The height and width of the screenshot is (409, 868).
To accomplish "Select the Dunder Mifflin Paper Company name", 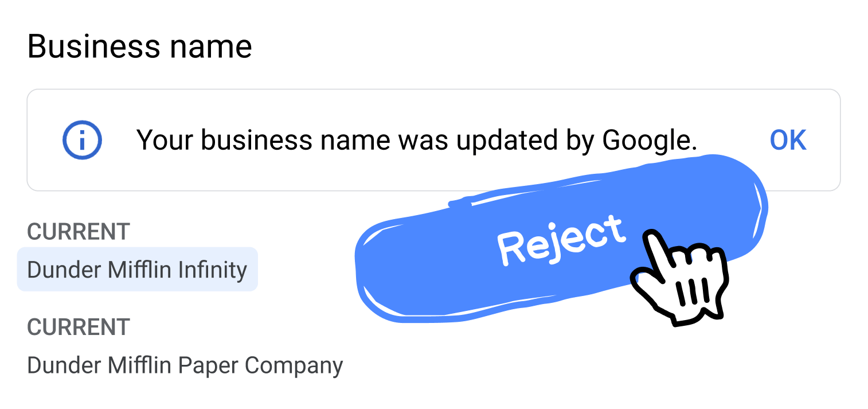I will click(185, 365).
